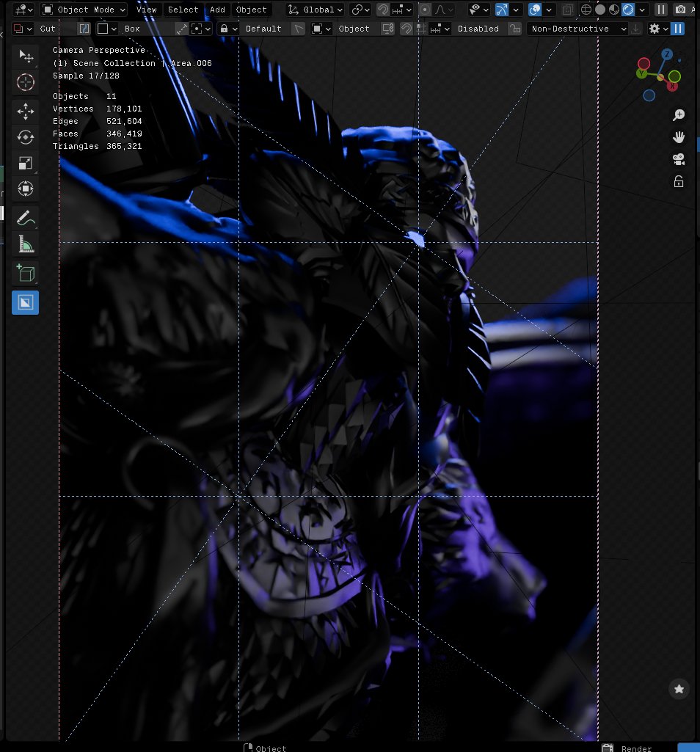Toggle the unlock icon after Disabled
The image size is (700, 752).
pyautogui.click(x=515, y=29)
